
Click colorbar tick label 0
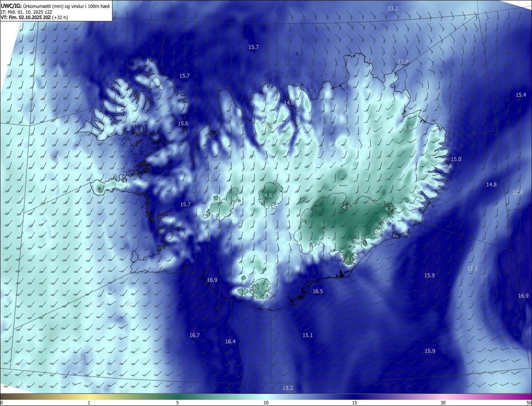coord(2,403)
